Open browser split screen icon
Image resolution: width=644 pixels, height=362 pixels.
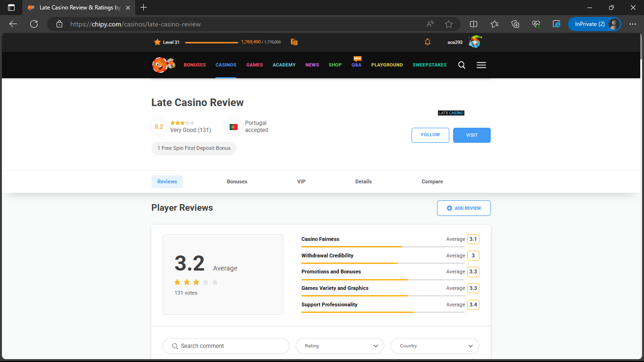click(x=474, y=24)
